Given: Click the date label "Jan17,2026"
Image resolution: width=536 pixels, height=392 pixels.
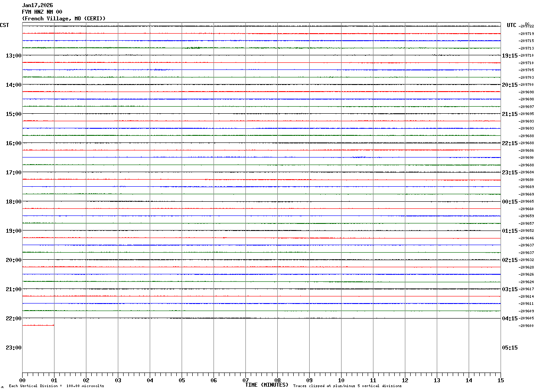Looking at the screenshot, I should click(37, 5).
